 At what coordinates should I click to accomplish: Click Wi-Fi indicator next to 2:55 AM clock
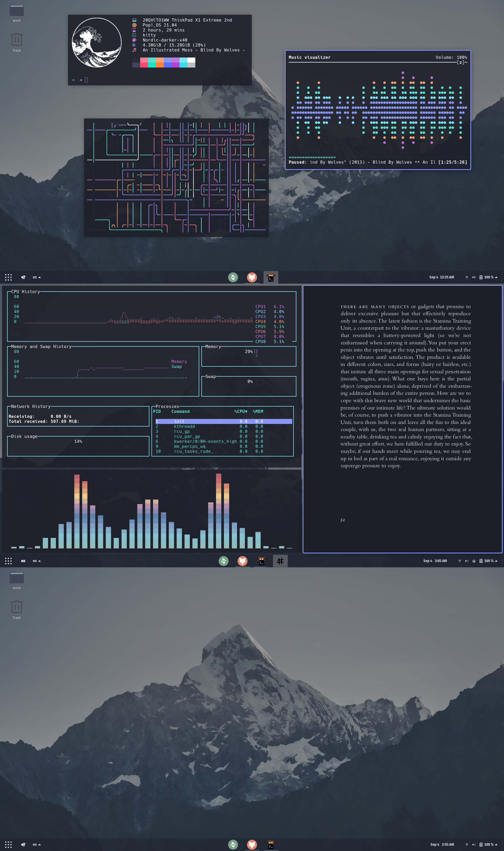[x=467, y=844]
